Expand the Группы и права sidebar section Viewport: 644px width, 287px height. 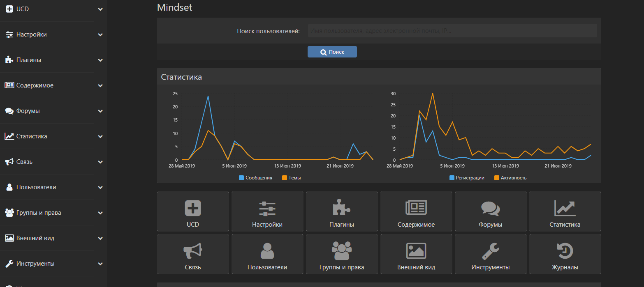(100, 213)
